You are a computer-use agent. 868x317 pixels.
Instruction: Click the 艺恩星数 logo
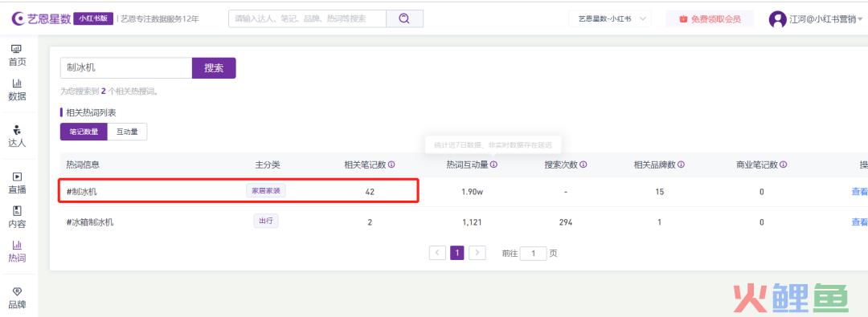tap(42, 18)
